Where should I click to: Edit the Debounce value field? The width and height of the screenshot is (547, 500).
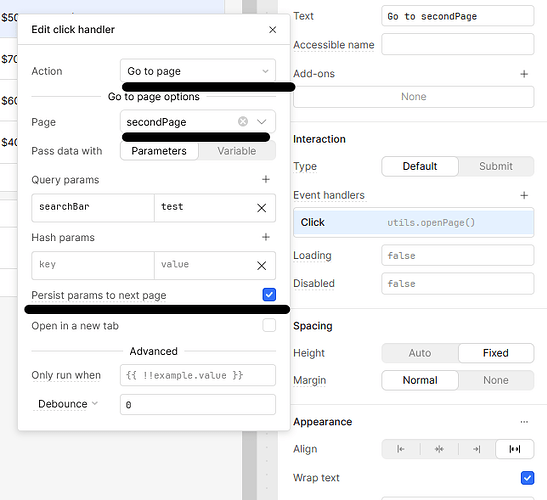click(x=198, y=405)
